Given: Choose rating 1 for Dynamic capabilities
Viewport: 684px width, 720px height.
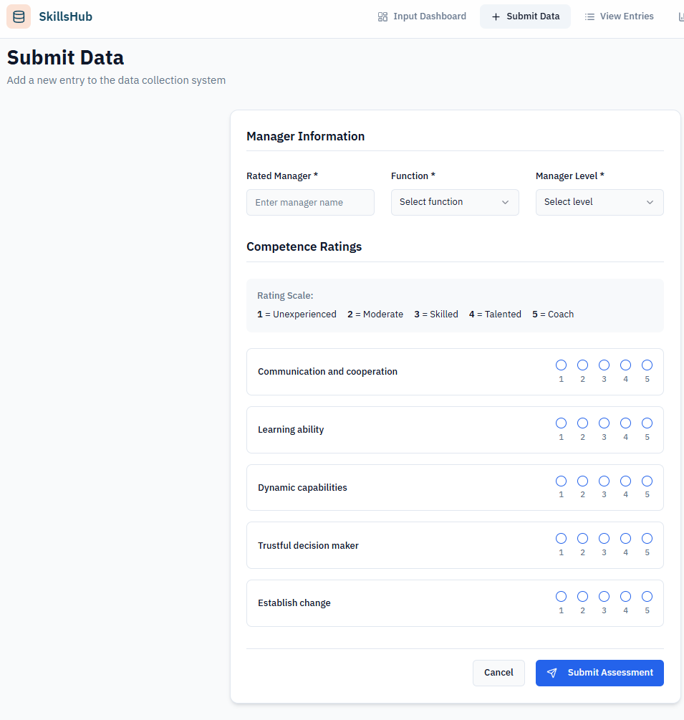Looking at the screenshot, I should click(561, 481).
